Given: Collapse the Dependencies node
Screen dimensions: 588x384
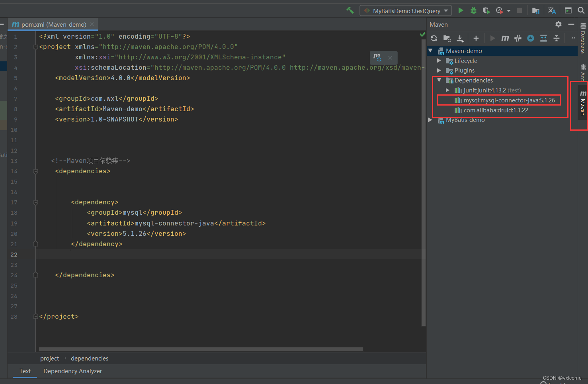Looking at the screenshot, I should click(439, 80).
